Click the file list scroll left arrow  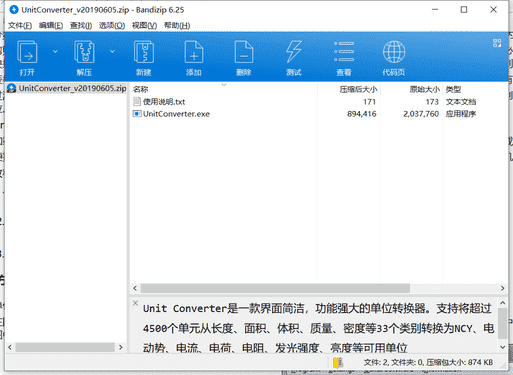135,288
